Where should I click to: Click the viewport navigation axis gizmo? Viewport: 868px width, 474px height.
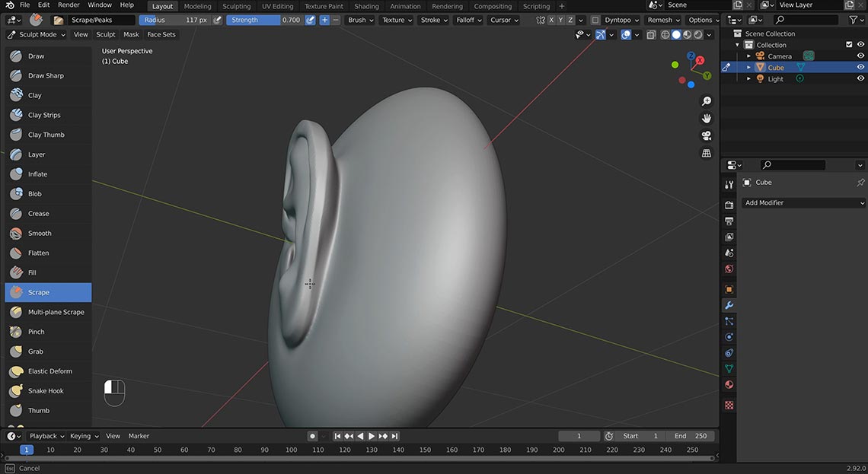click(691, 70)
